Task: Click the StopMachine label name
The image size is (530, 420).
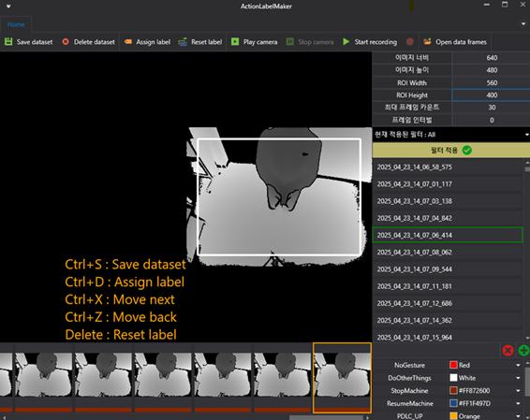Action: pyautogui.click(x=409, y=391)
